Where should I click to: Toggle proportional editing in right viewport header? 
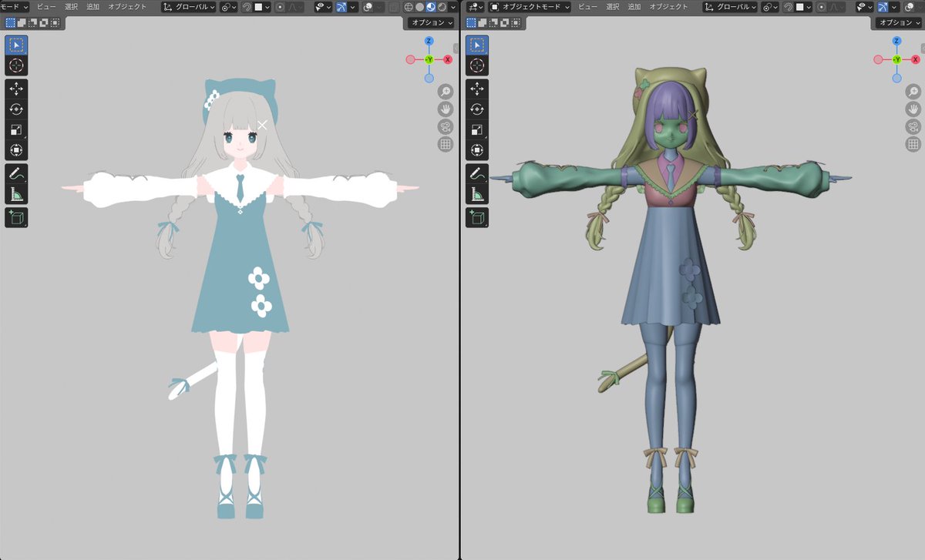[822, 7]
